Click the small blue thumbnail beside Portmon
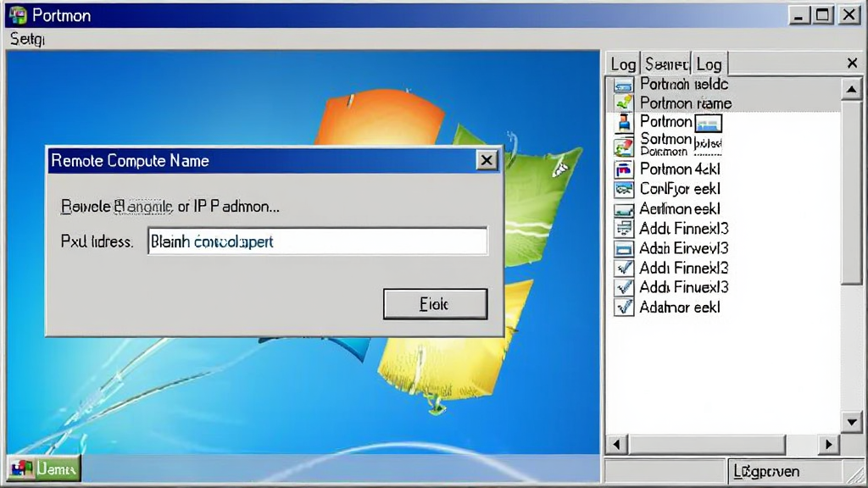The height and width of the screenshot is (488, 868). [x=709, y=123]
